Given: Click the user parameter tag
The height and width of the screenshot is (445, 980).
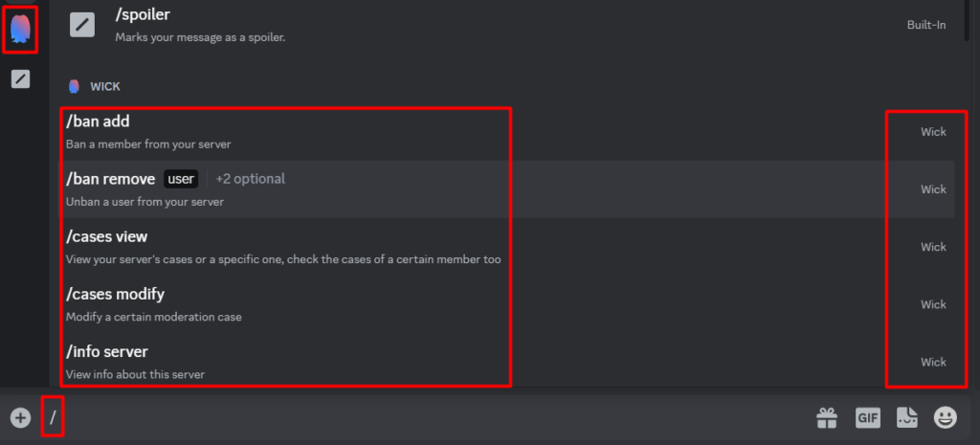Looking at the screenshot, I should [181, 179].
